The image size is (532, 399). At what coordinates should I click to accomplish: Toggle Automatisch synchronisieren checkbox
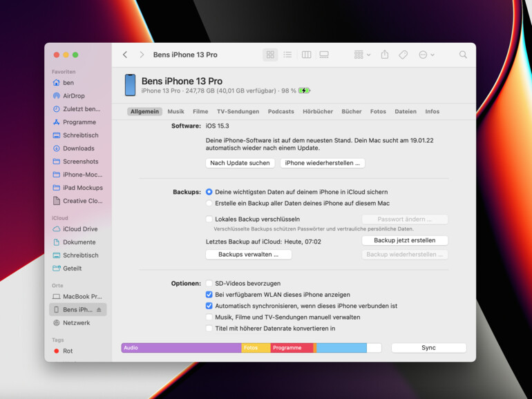pyautogui.click(x=209, y=306)
